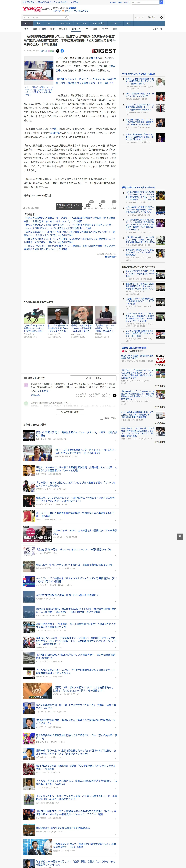Click the ウェブ検索 input at top right

pos(145,2)
